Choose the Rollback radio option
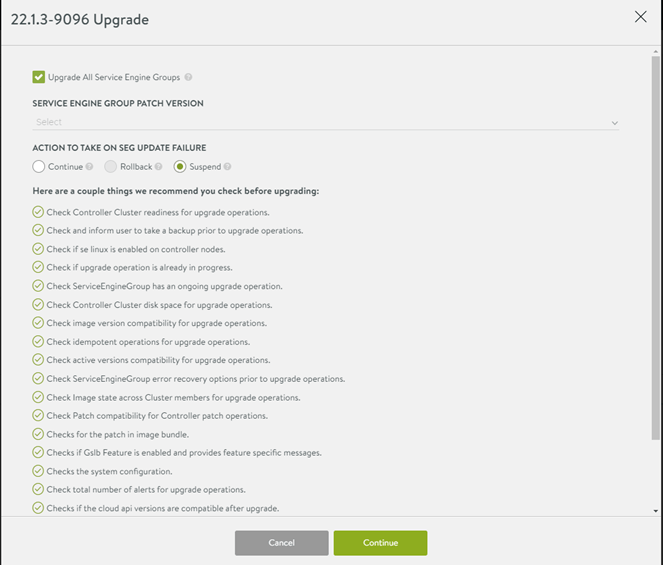Screen dimensions: 663x565 coord(110,167)
